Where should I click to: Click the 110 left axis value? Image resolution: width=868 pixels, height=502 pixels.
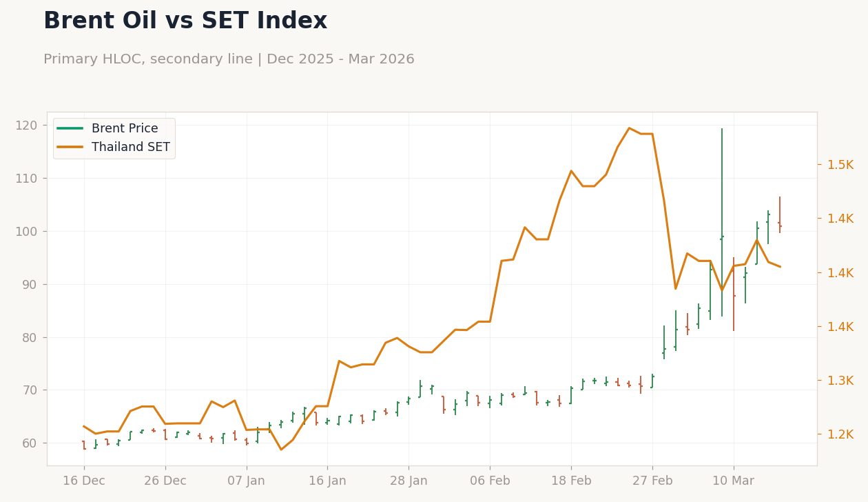click(26, 179)
